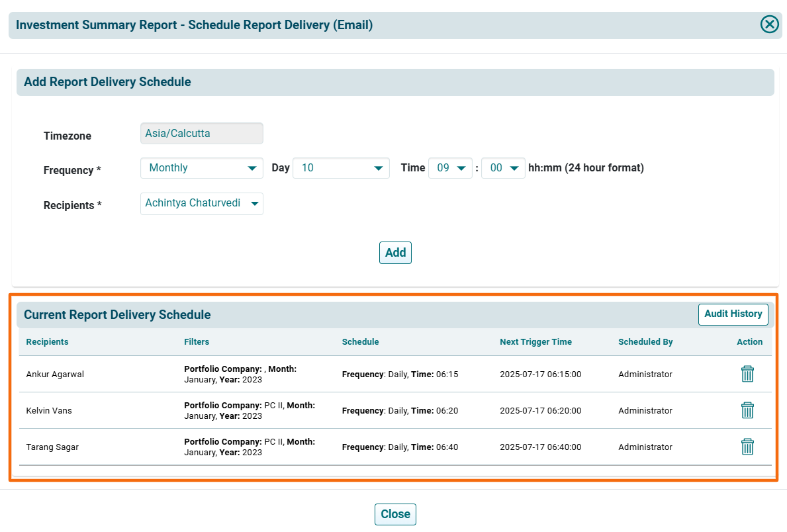Open the hour dropdown showing 09
Image resolution: width=787 pixels, height=532 pixels.
click(450, 168)
